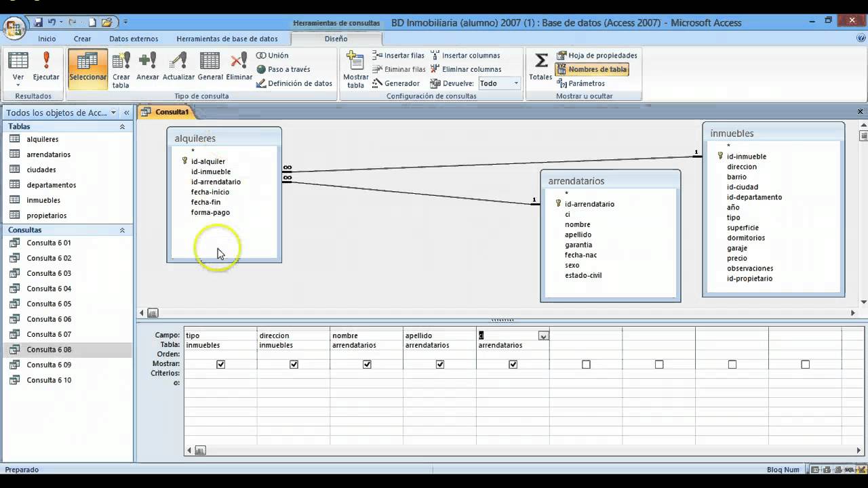
Task: Uncheck Mostrar for tipo column
Action: (x=220, y=365)
